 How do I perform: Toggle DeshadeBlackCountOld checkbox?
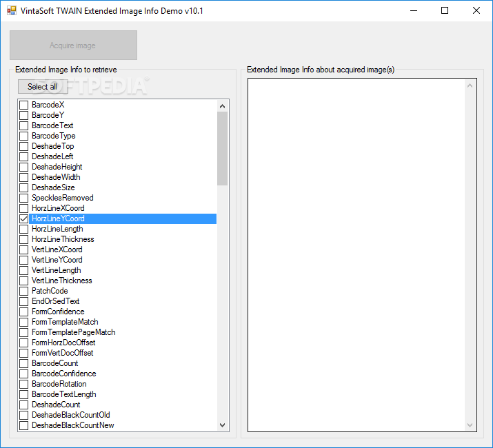pos(24,416)
